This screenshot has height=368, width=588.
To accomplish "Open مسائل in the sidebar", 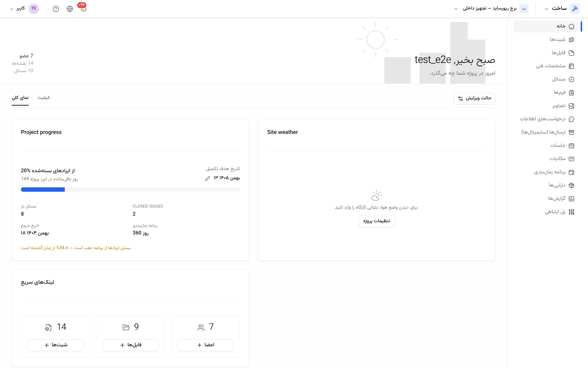I will [x=545, y=79].
